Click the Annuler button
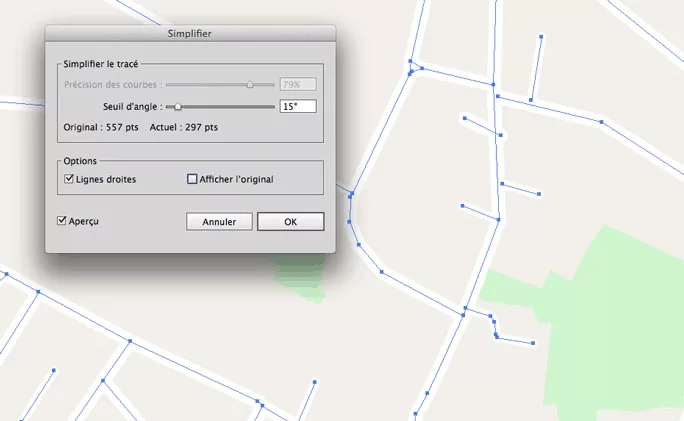The image size is (684, 421). point(219,222)
